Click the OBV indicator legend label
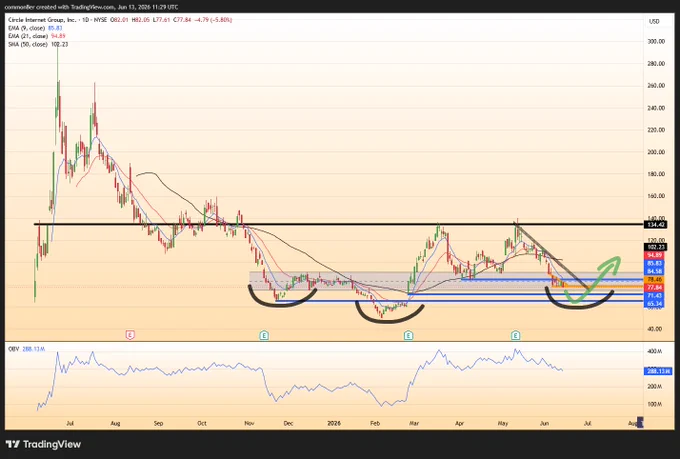Screen dimensions: 680x459 click(13, 348)
